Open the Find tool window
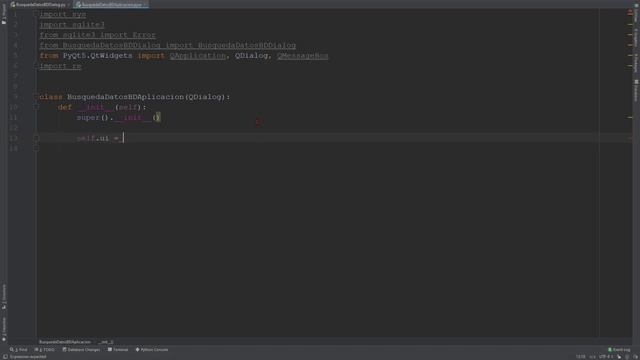 (18, 350)
